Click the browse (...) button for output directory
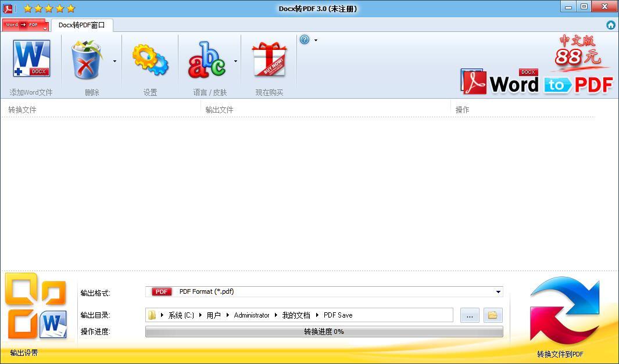 point(470,315)
